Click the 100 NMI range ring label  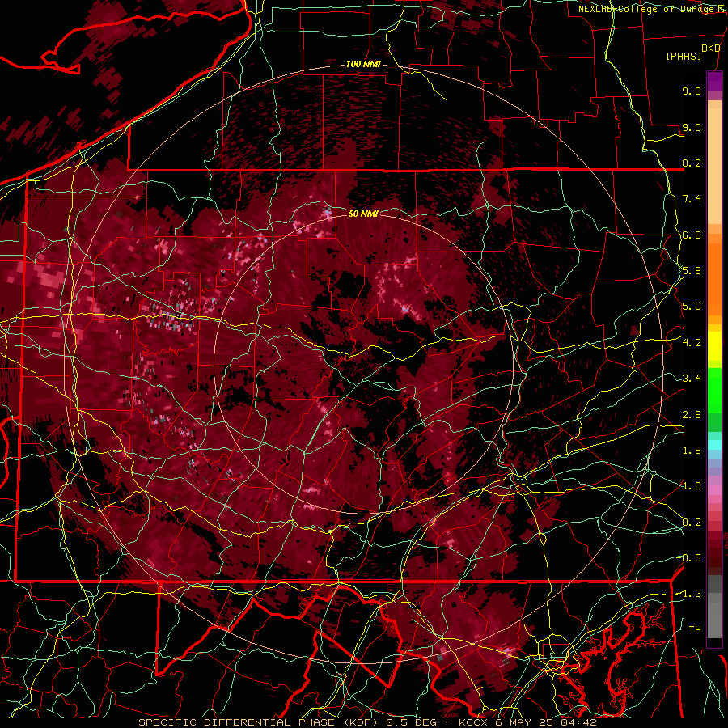(x=363, y=64)
